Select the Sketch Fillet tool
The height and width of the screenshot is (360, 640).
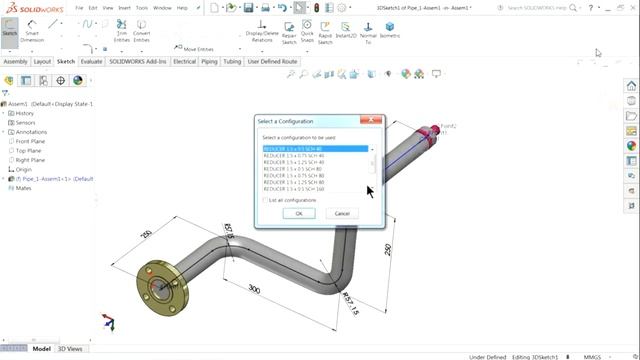[x=87, y=49]
